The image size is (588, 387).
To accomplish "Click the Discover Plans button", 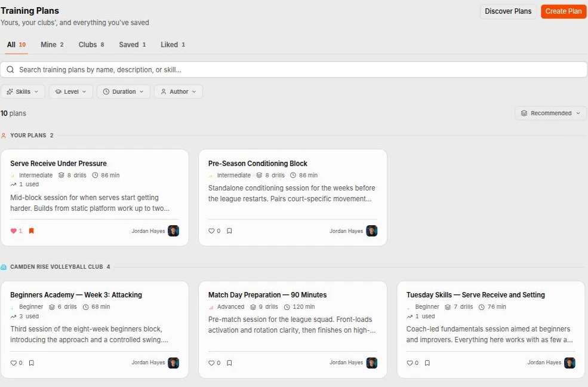I will tap(508, 11).
